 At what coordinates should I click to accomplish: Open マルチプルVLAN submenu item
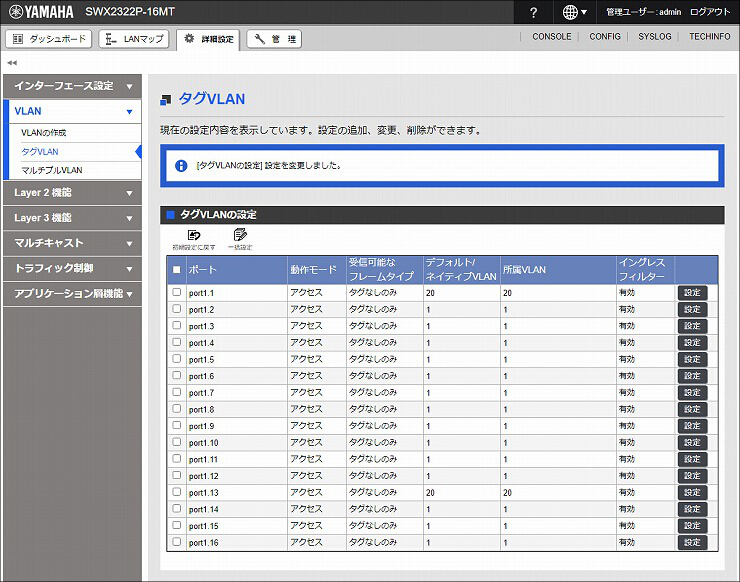point(52,170)
